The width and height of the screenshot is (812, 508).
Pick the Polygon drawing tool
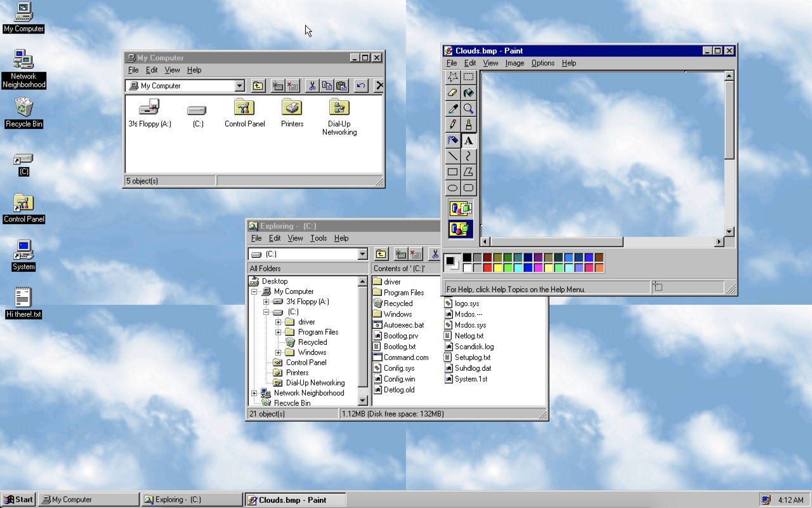(x=468, y=172)
